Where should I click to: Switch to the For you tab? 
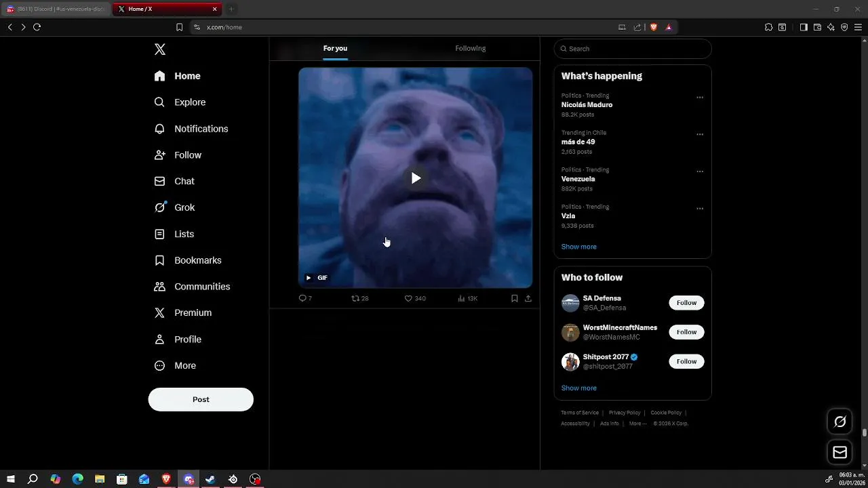(335, 48)
